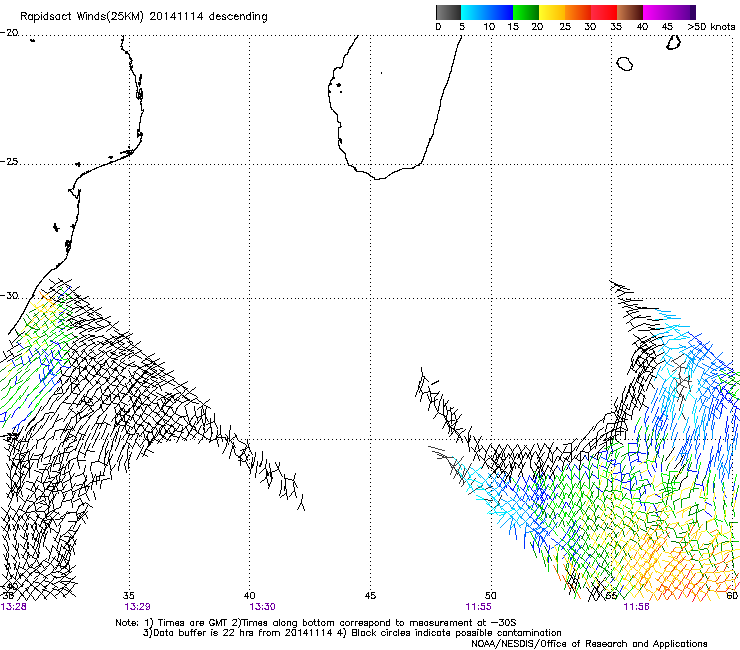The height and width of the screenshot is (650, 740).
Task: Click the purple time label '13:30'
Action: point(262,607)
